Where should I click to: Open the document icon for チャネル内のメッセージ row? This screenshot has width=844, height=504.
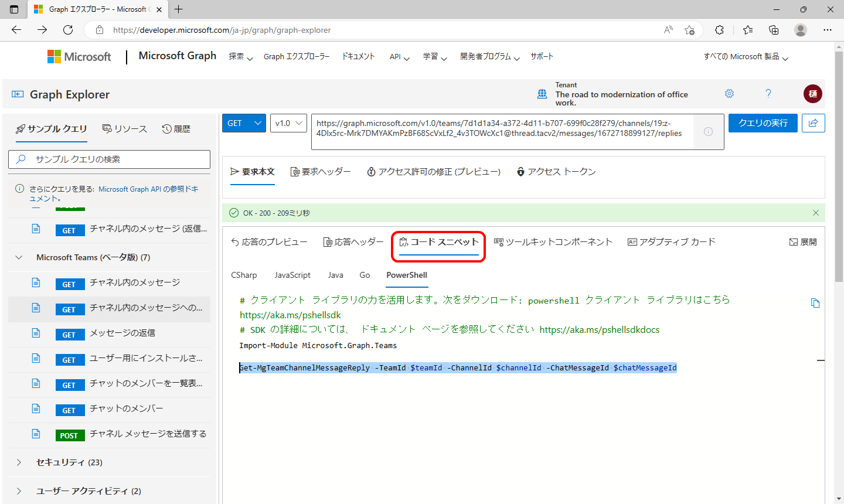(x=36, y=282)
